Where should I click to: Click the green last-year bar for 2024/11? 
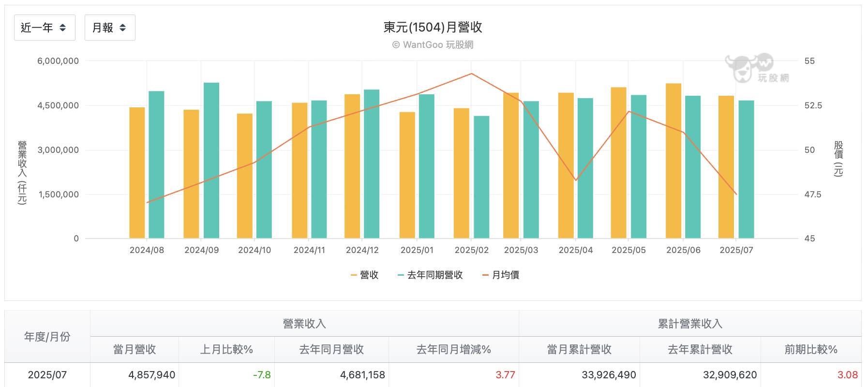click(x=319, y=169)
